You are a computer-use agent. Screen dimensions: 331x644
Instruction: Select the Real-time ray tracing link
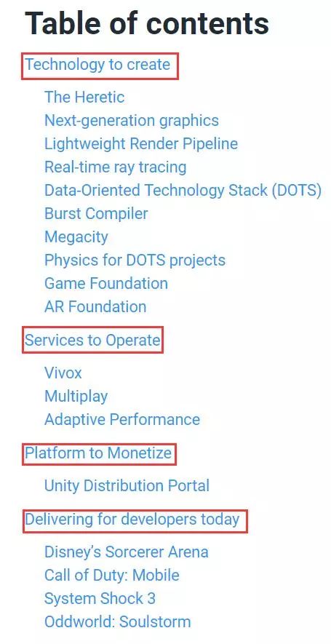(116, 167)
